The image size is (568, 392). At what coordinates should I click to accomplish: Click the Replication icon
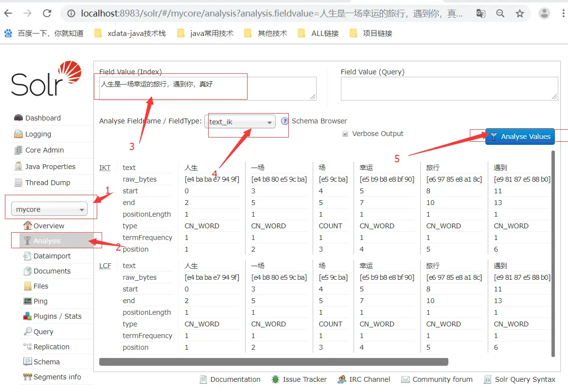click(x=28, y=346)
